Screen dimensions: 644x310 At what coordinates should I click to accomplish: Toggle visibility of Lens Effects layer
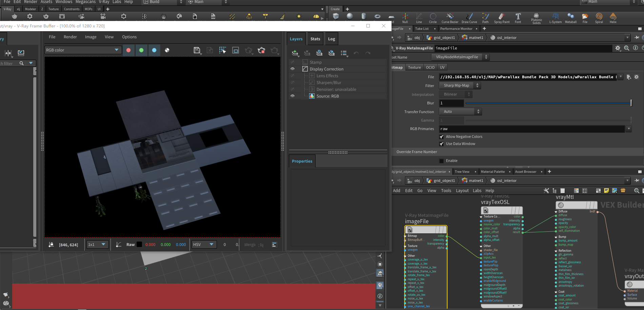(293, 76)
